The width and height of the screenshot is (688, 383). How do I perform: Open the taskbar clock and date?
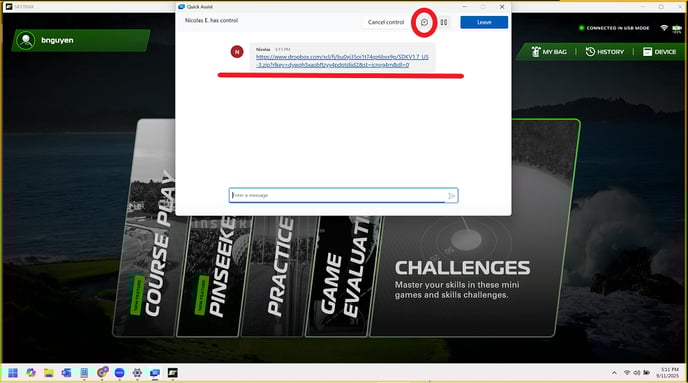click(667, 373)
